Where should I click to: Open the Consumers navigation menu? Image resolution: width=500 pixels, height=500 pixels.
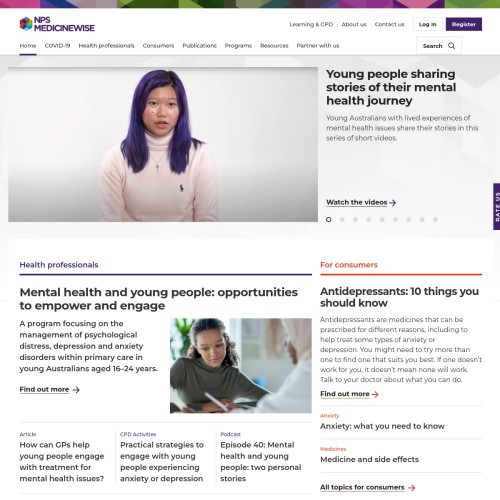click(x=158, y=46)
